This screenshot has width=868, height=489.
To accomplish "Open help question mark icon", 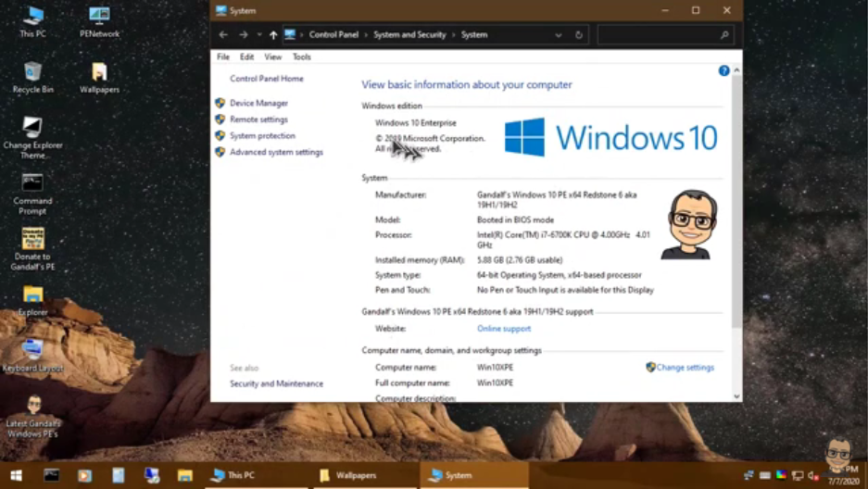I will point(723,70).
